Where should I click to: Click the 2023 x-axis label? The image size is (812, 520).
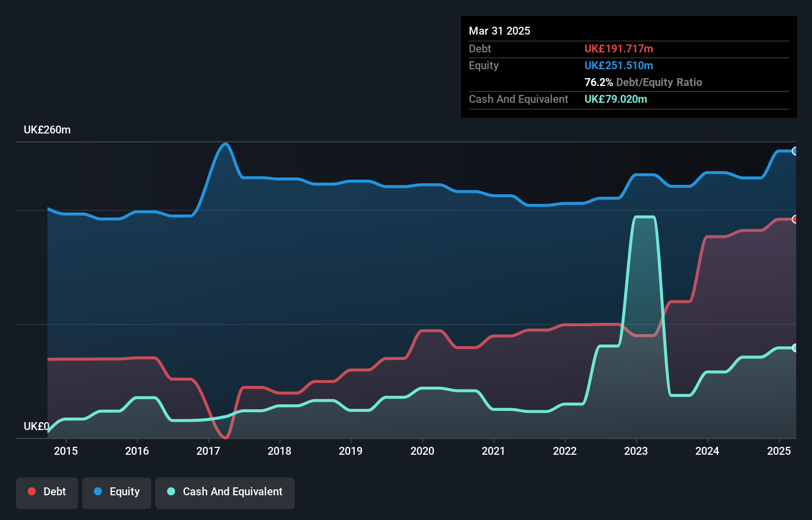click(636, 451)
